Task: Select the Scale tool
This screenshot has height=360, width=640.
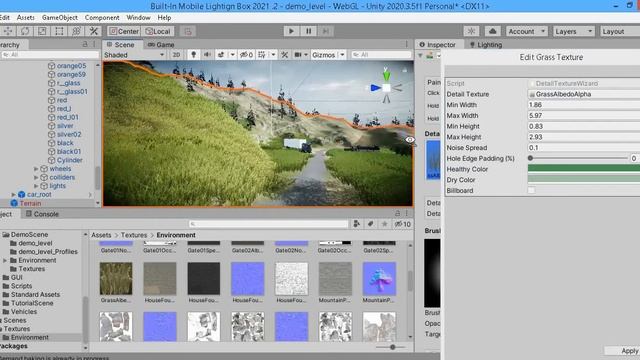Action: pyautogui.click(x=42, y=31)
